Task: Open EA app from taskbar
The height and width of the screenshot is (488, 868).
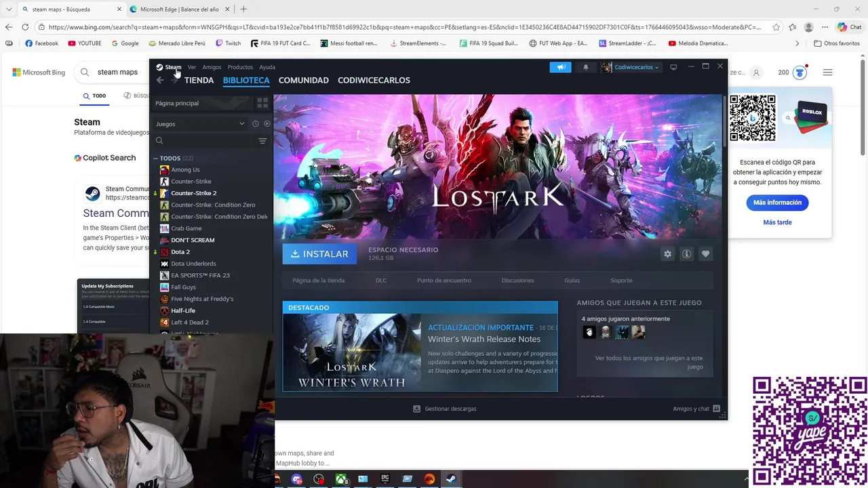Action: click(429, 479)
